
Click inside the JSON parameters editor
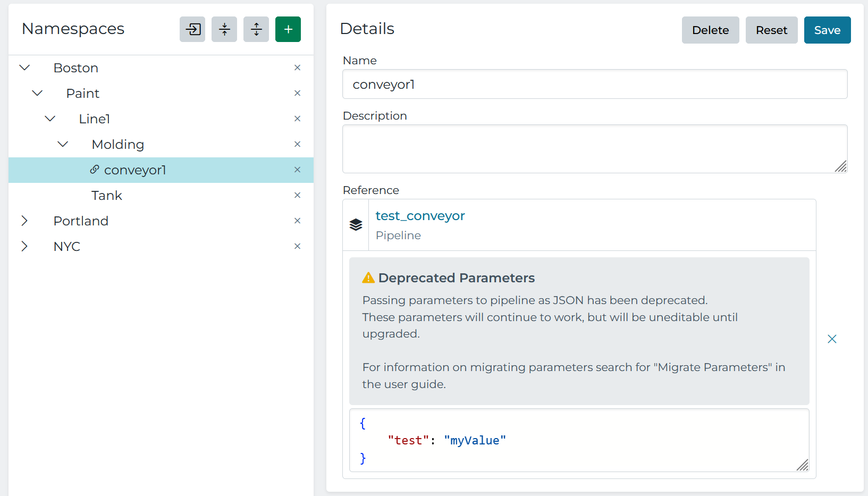click(579, 440)
